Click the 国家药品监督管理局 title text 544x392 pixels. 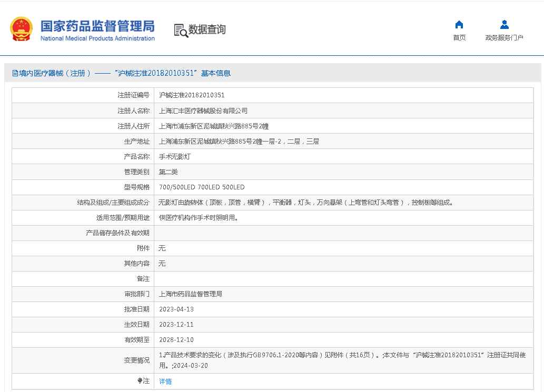click(x=97, y=25)
